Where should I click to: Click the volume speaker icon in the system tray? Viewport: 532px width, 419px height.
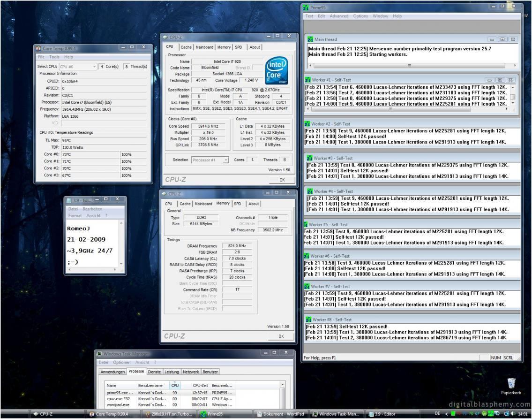pos(513,414)
